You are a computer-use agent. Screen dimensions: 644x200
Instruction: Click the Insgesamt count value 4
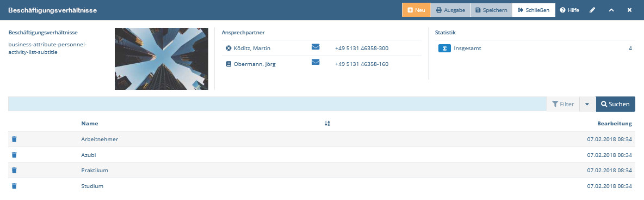[630, 49]
